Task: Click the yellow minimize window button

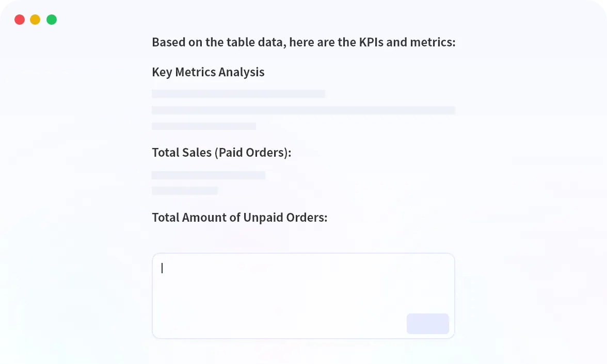Action: [35, 20]
